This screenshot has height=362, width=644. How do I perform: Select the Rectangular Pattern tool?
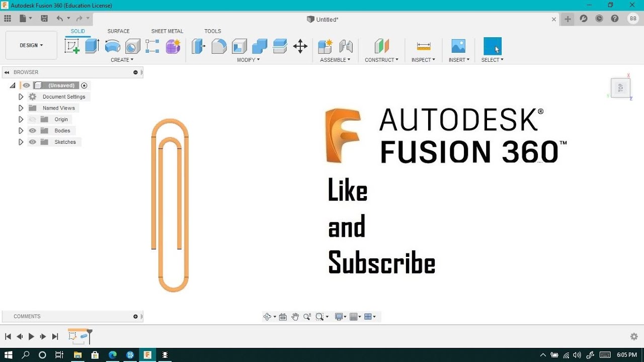pyautogui.click(x=152, y=46)
